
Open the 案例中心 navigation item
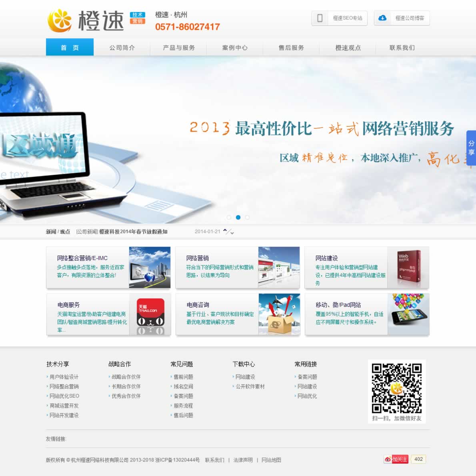(x=235, y=48)
